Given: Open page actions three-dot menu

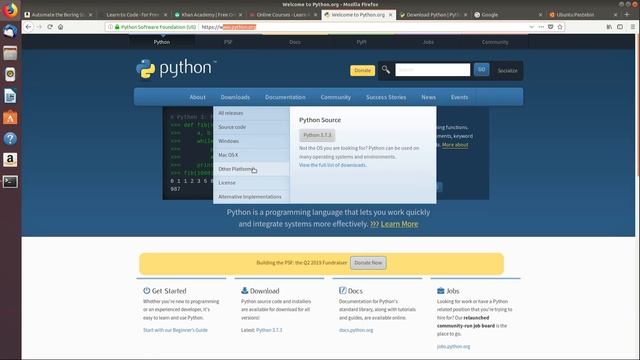Looking at the screenshot, I should pos(541,27).
